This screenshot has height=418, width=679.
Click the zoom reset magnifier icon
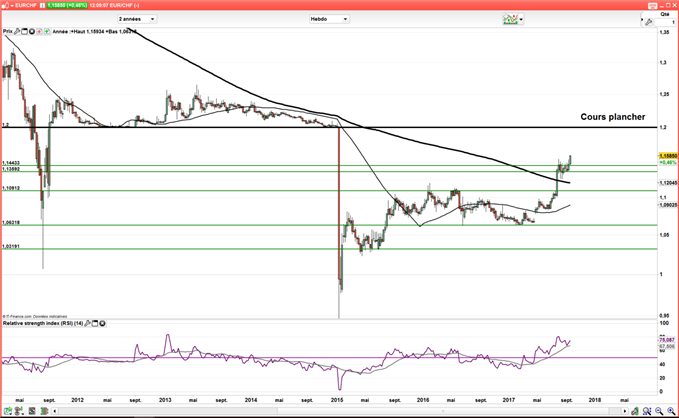647,411
